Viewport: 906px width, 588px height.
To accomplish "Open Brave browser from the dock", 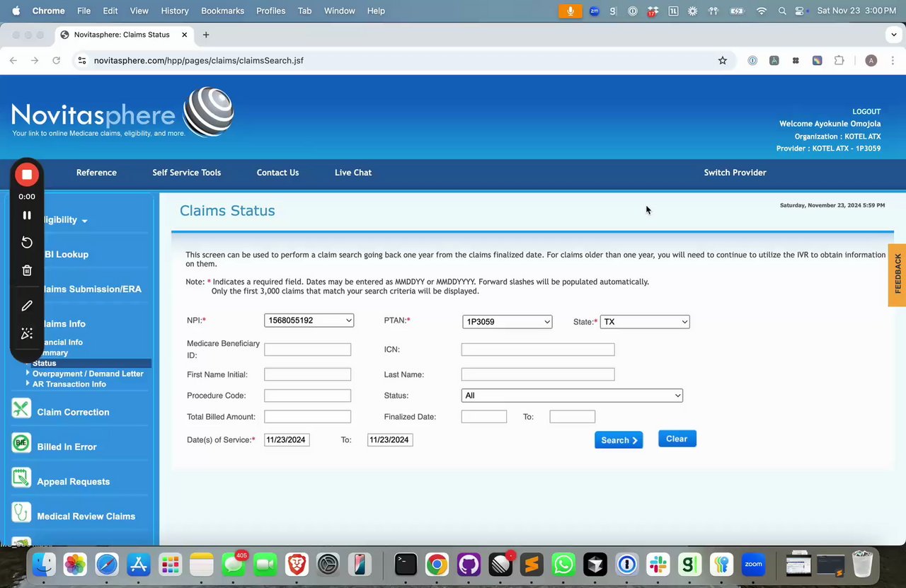I will tap(297, 564).
